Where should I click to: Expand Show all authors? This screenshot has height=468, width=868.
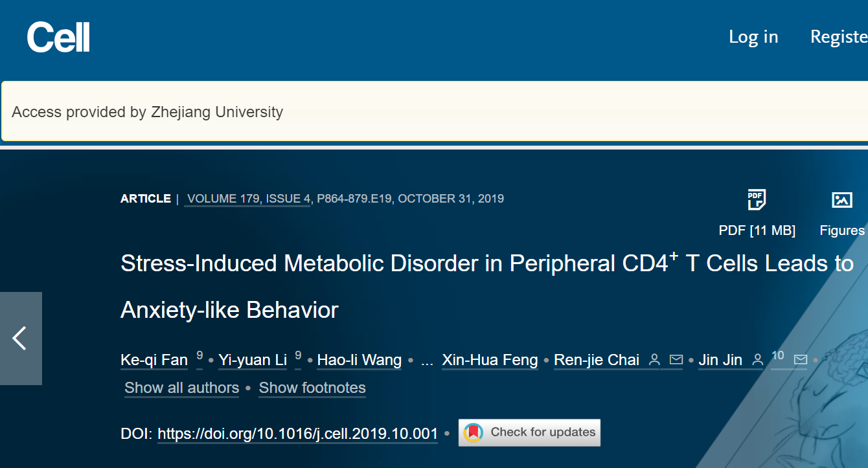181,388
